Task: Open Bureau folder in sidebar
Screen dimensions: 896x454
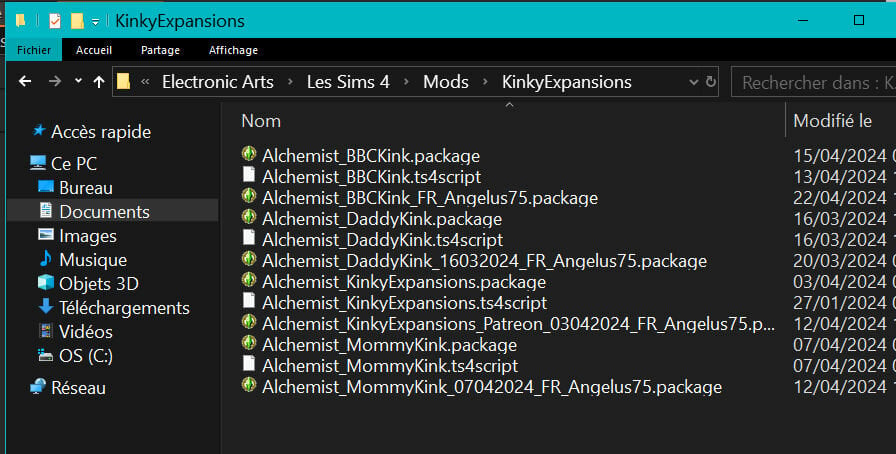Action: [x=86, y=188]
